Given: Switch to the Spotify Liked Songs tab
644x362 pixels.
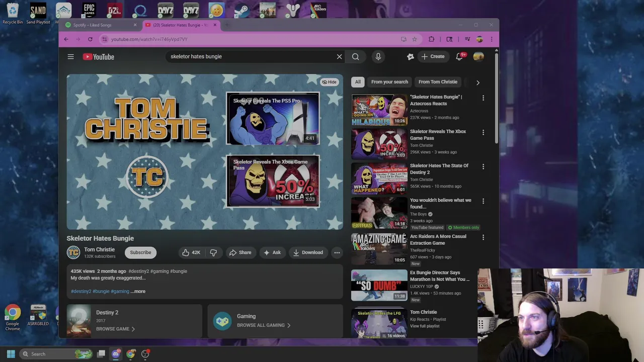Looking at the screenshot, I should coord(101,25).
